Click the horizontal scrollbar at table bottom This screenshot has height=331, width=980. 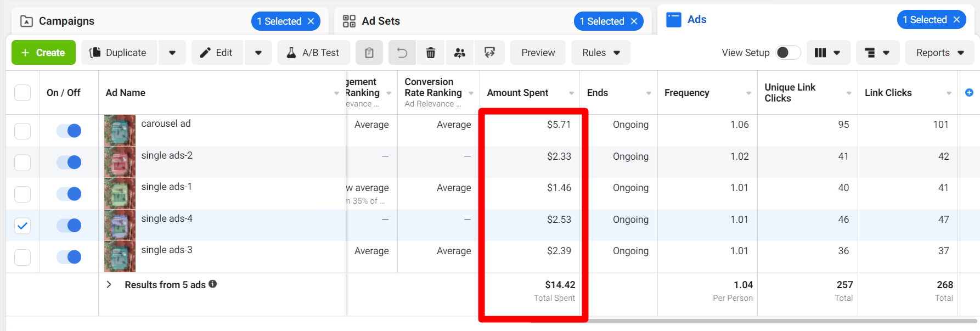[768, 321]
